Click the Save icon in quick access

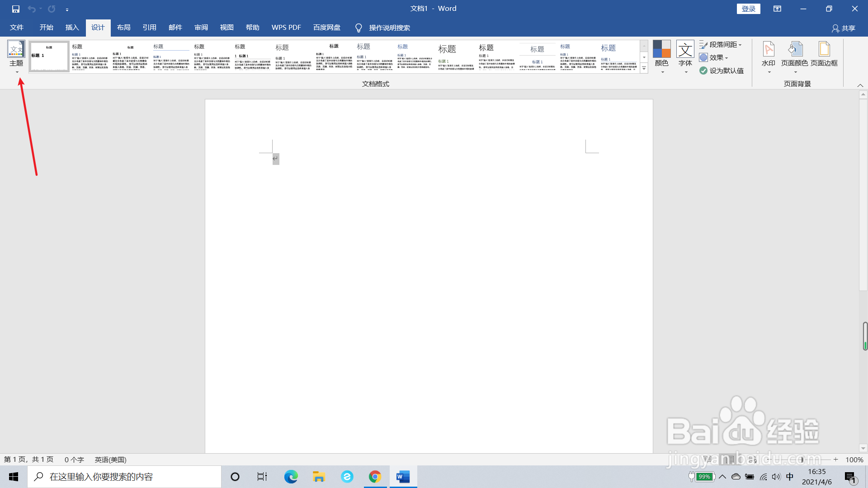[16, 9]
